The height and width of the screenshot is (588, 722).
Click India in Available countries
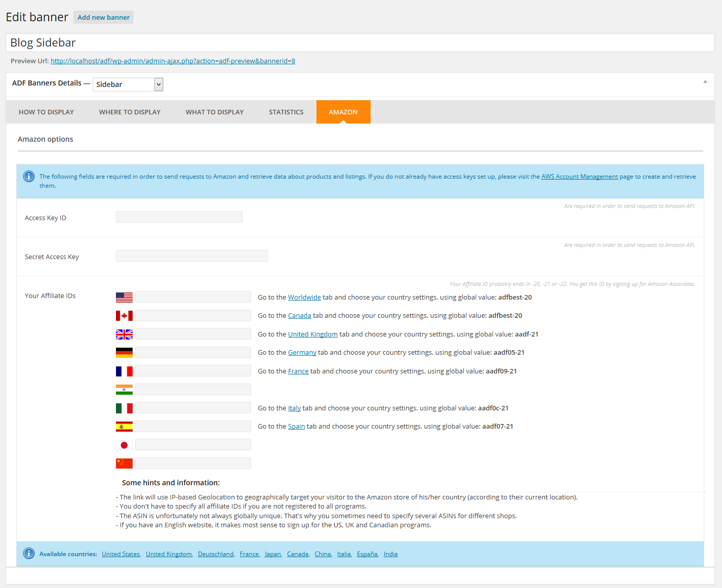click(x=390, y=554)
